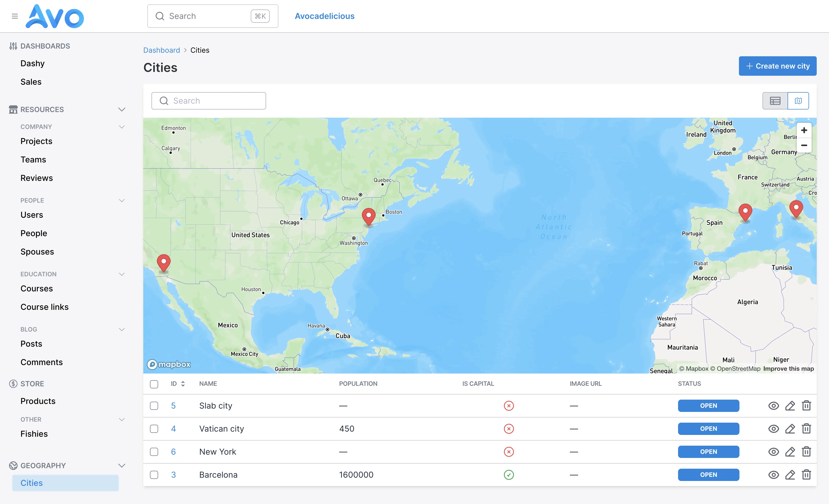Viewport: 829px width, 504px height.
Task: Delete Vatican city with trash icon
Action: pos(806,428)
